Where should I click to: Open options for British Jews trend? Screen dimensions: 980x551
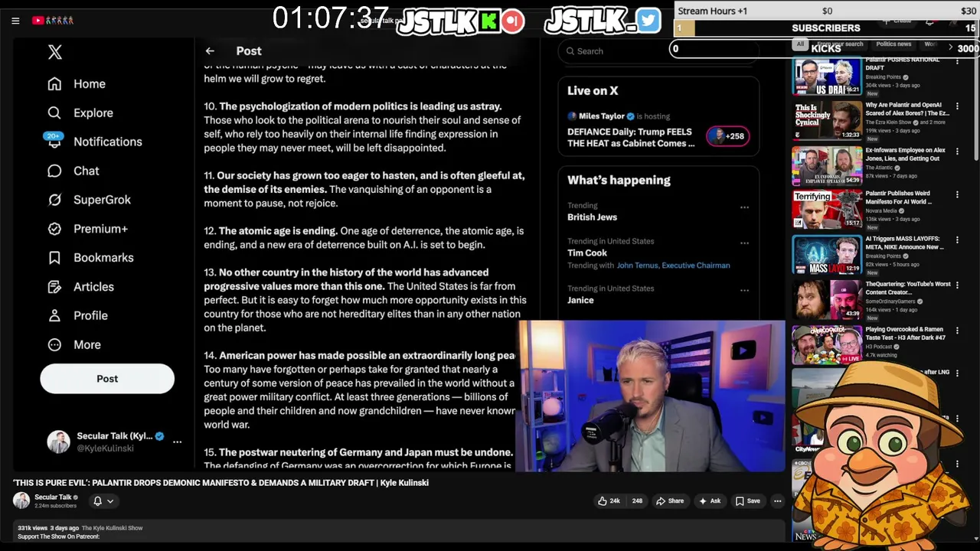(744, 207)
